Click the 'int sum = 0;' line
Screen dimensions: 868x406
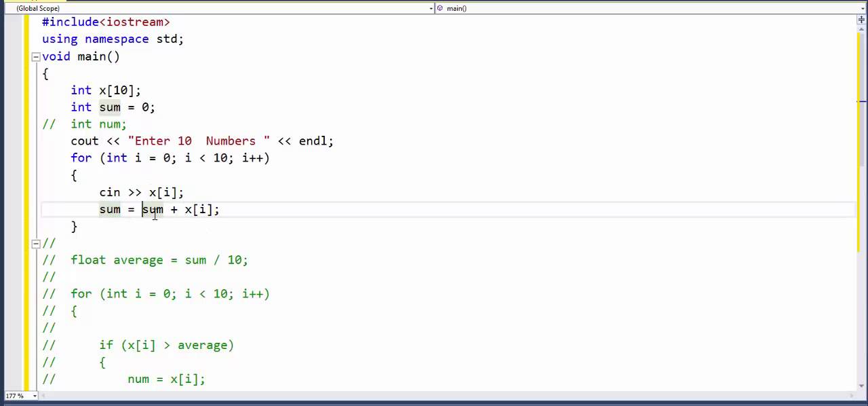(x=113, y=107)
